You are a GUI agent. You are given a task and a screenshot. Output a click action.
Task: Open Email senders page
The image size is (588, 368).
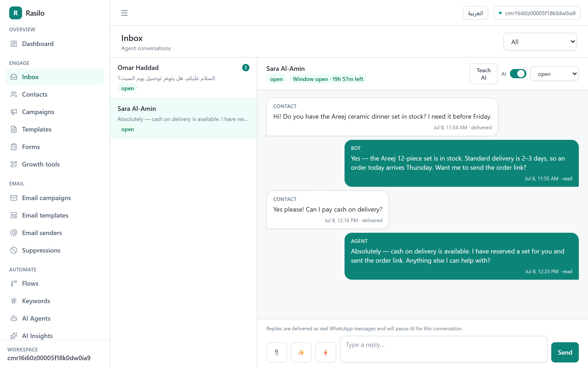(x=55, y=233)
